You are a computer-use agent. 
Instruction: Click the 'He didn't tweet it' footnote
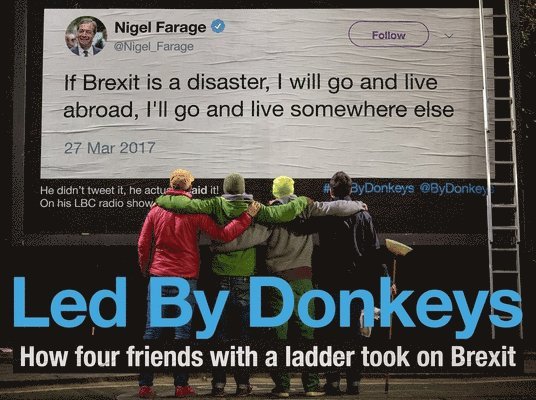click(x=129, y=190)
